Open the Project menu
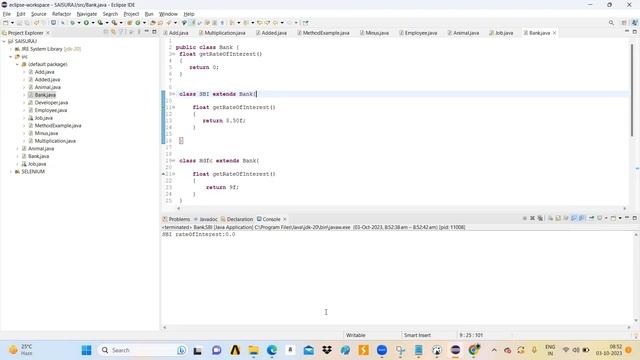The image size is (640, 360). point(131,14)
